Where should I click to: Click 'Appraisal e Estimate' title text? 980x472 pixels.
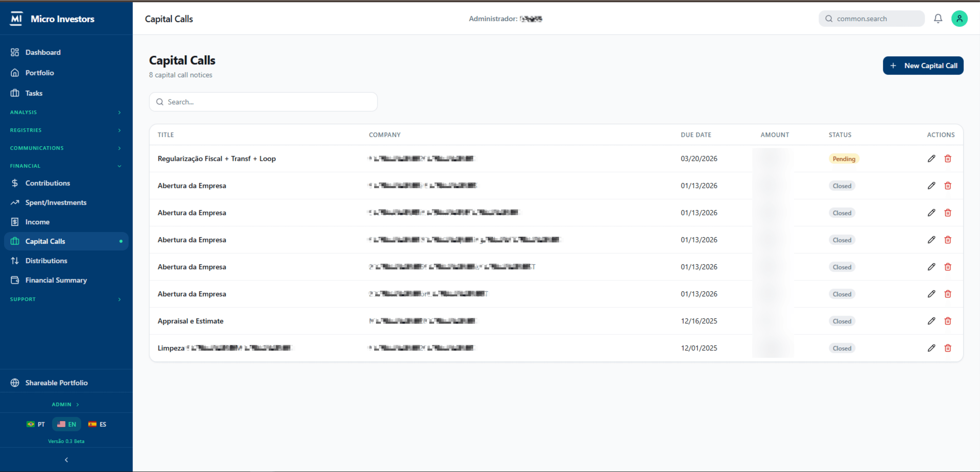pyautogui.click(x=191, y=321)
